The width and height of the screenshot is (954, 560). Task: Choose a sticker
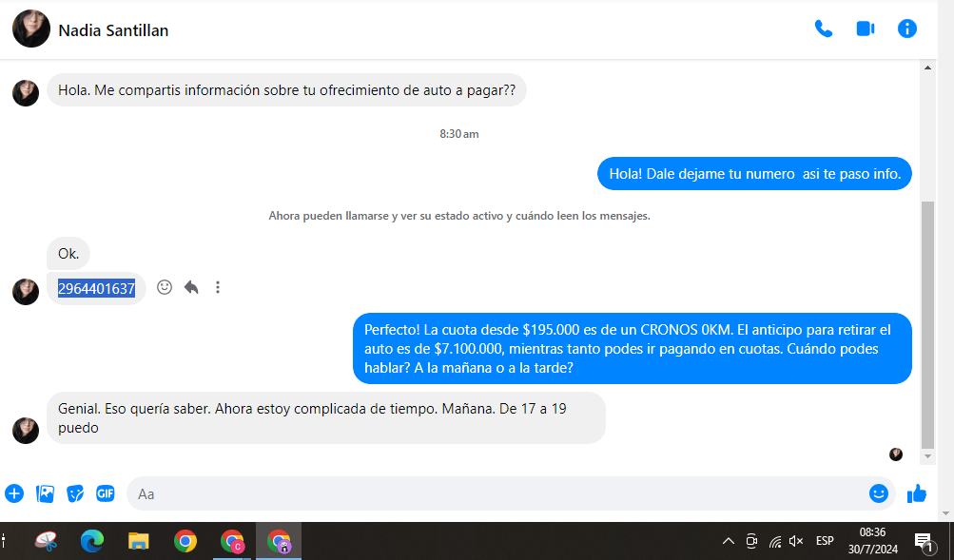click(x=75, y=493)
